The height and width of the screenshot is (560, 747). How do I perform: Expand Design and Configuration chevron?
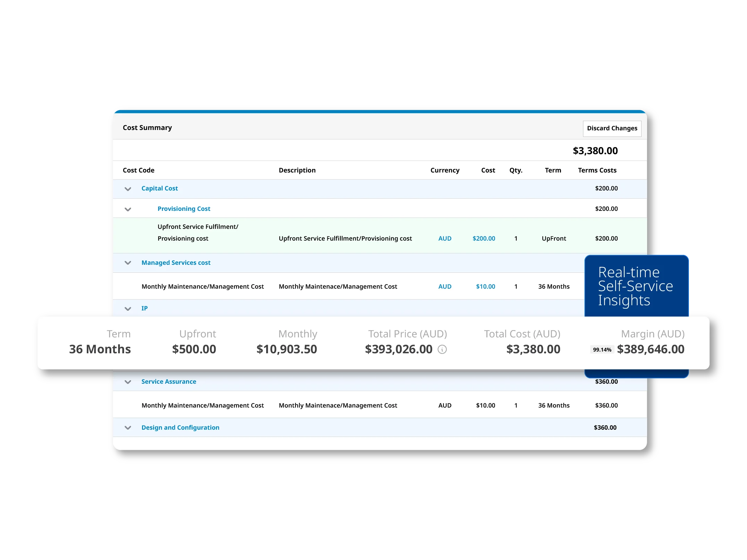(x=128, y=428)
